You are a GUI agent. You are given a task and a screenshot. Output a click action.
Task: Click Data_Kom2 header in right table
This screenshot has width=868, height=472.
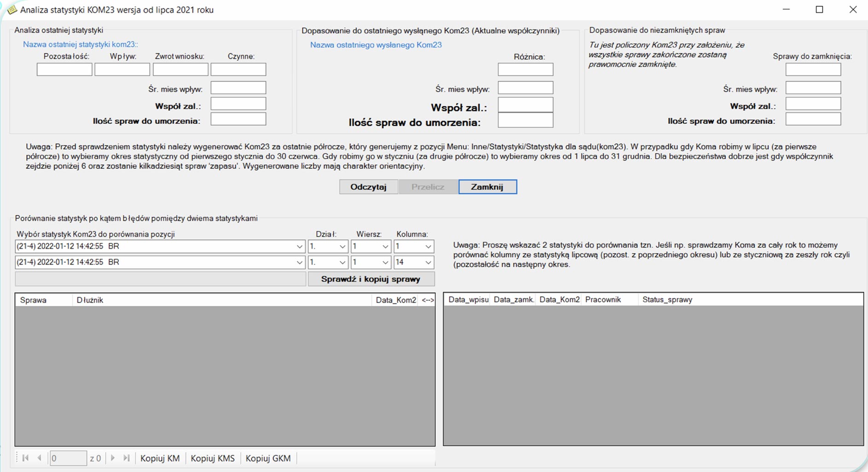[558, 299]
